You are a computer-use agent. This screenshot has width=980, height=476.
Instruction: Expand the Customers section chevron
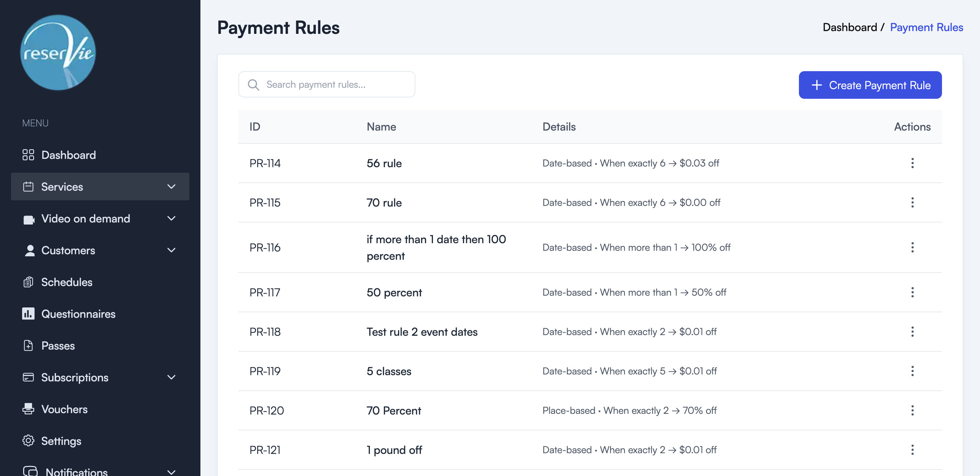(x=171, y=250)
